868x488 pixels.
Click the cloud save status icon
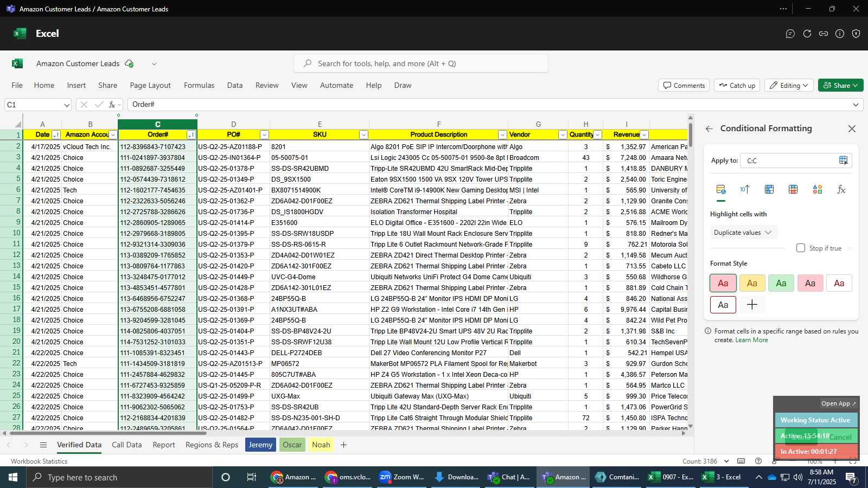129,63
